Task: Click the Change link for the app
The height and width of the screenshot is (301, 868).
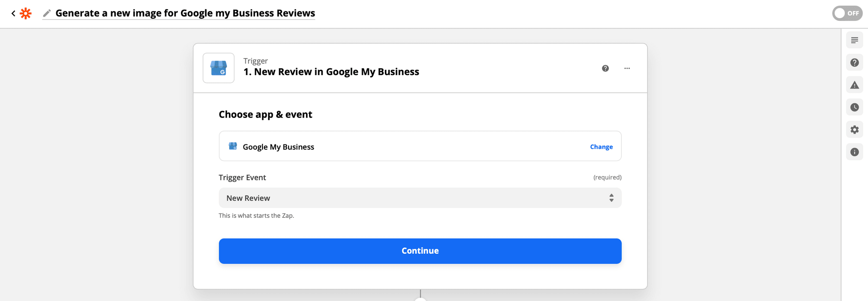Action: coord(602,147)
